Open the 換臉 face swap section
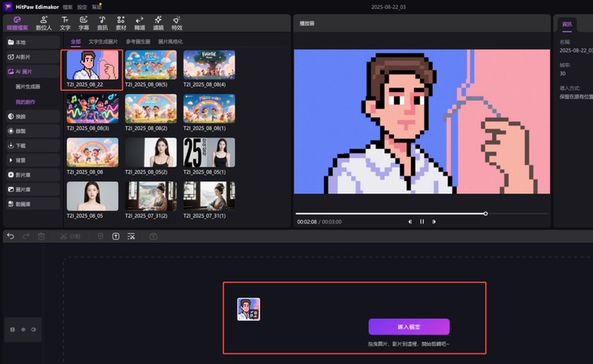593x364 pixels. tap(33, 116)
